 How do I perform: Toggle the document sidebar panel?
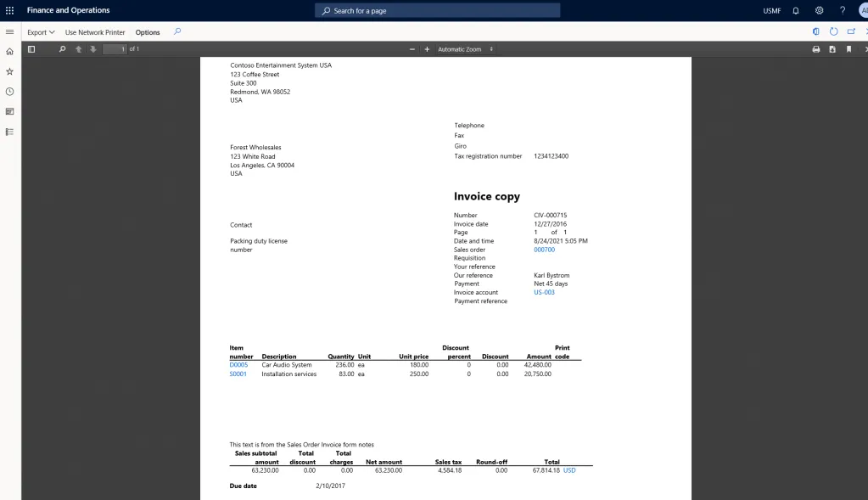click(31, 48)
